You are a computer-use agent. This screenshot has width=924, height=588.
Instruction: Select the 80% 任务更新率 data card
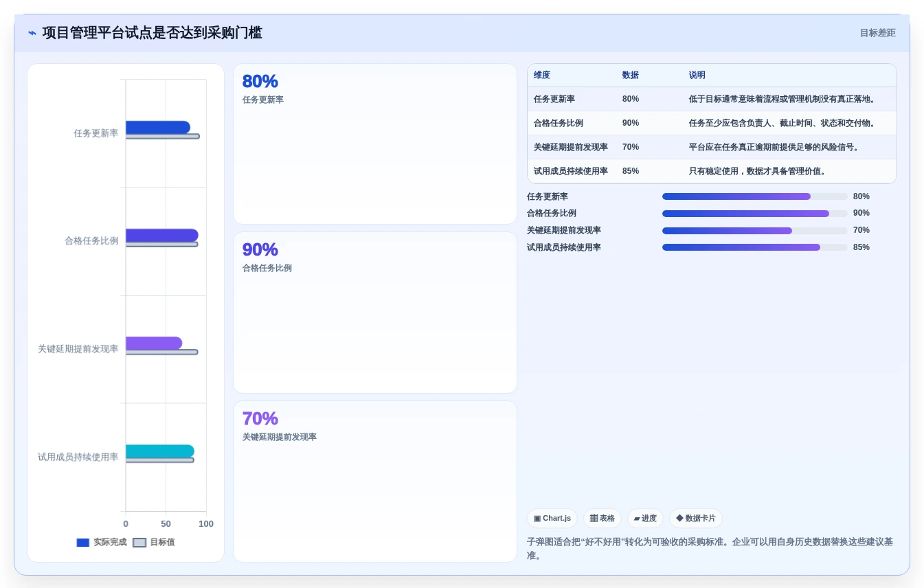375,144
